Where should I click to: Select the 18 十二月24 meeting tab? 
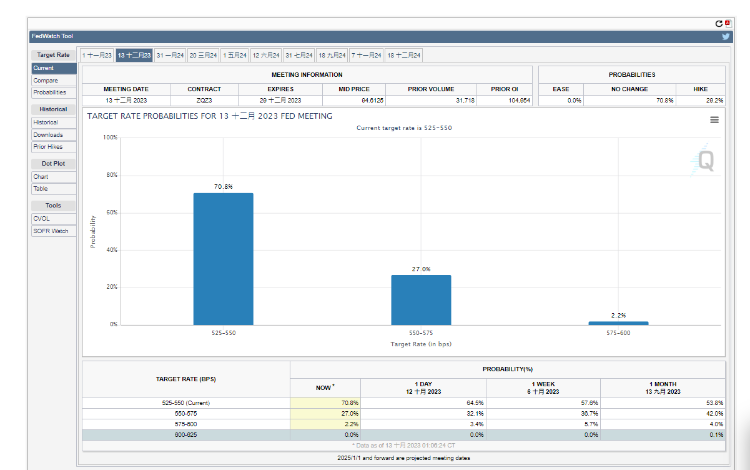[x=404, y=55]
